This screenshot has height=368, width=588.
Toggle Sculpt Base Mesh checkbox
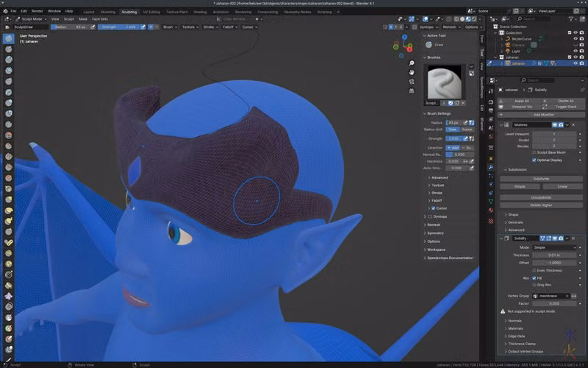pos(534,152)
